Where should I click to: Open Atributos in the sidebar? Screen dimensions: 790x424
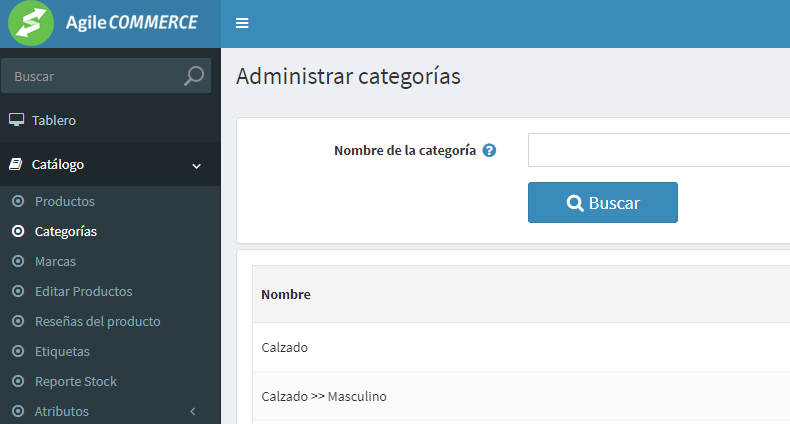[x=61, y=411]
